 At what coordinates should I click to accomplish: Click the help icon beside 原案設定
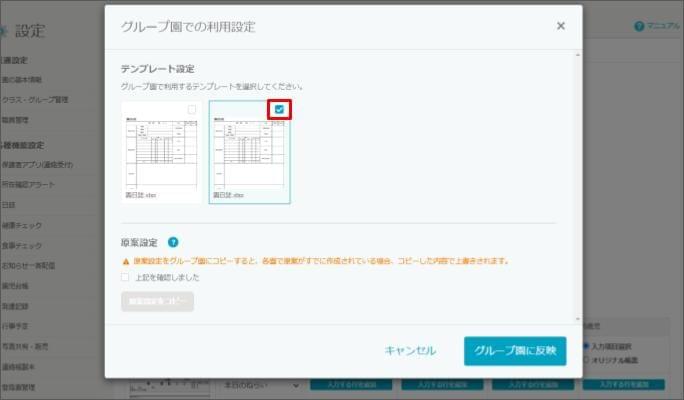[x=173, y=242]
